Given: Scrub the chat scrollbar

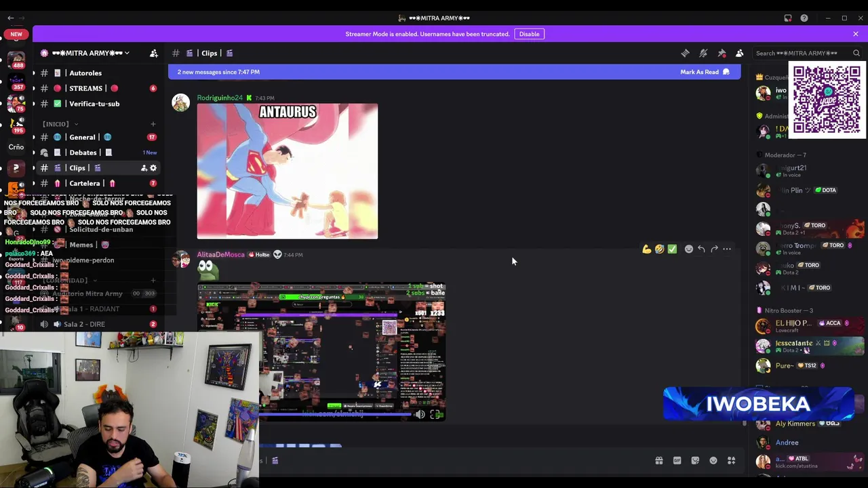Looking at the screenshot, I should tap(744, 423).
